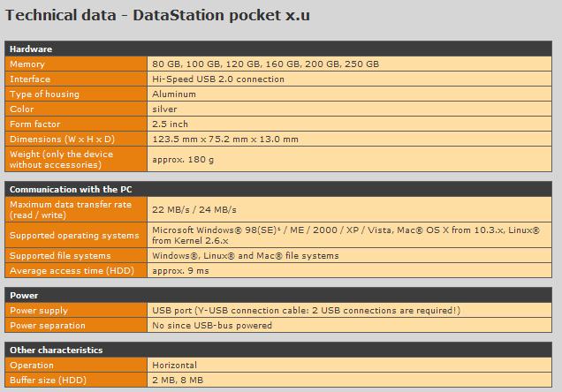This screenshot has width=562, height=392.
Task: Click the 'Horizontal' value cell
Action: coord(349,366)
